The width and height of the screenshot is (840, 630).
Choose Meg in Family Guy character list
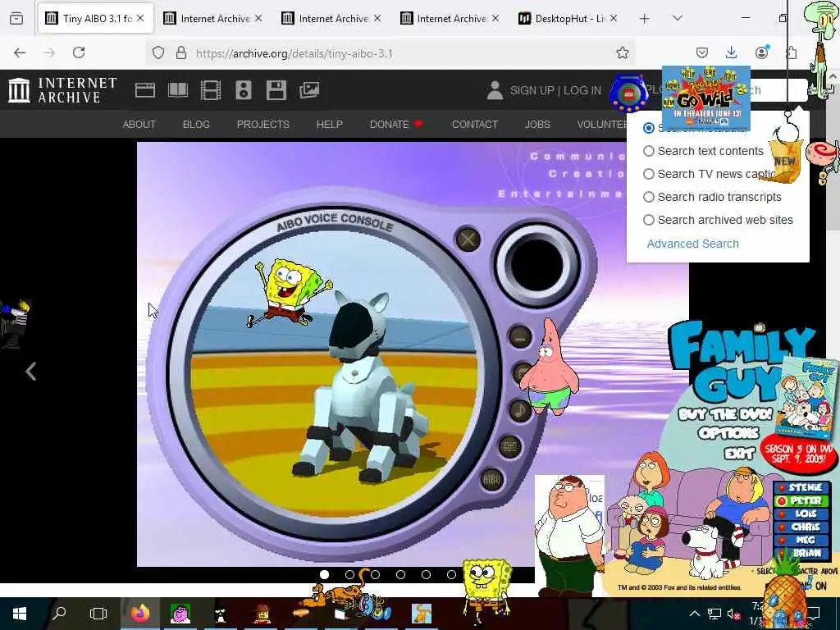pos(801,540)
